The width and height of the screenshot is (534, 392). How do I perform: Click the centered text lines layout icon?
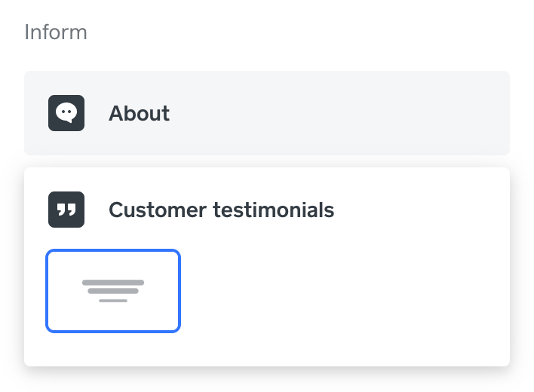[113, 290]
